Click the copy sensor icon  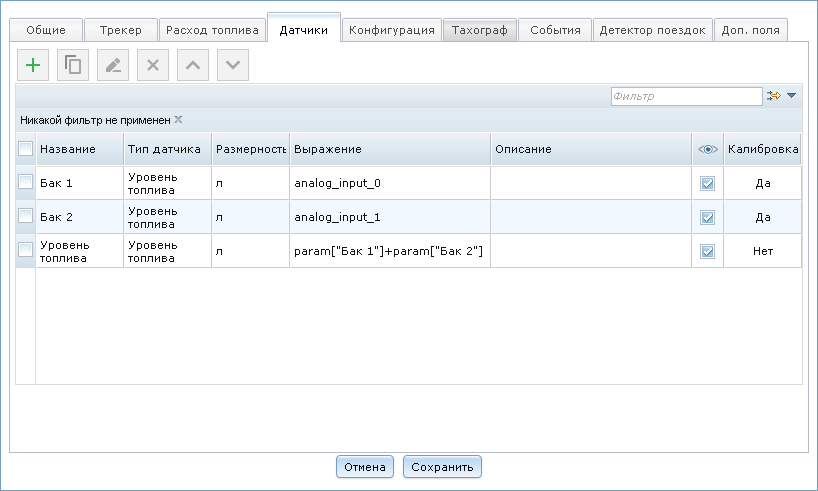coord(73,65)
